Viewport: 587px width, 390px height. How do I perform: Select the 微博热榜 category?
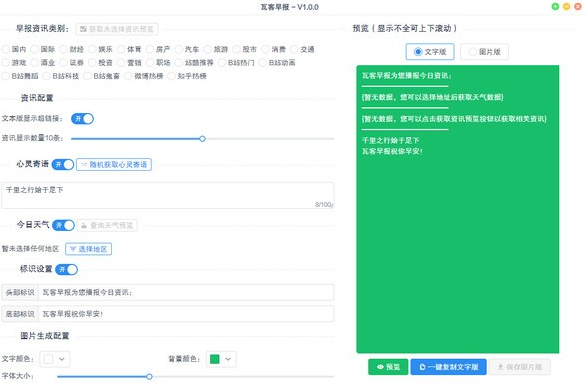(144, 76)
